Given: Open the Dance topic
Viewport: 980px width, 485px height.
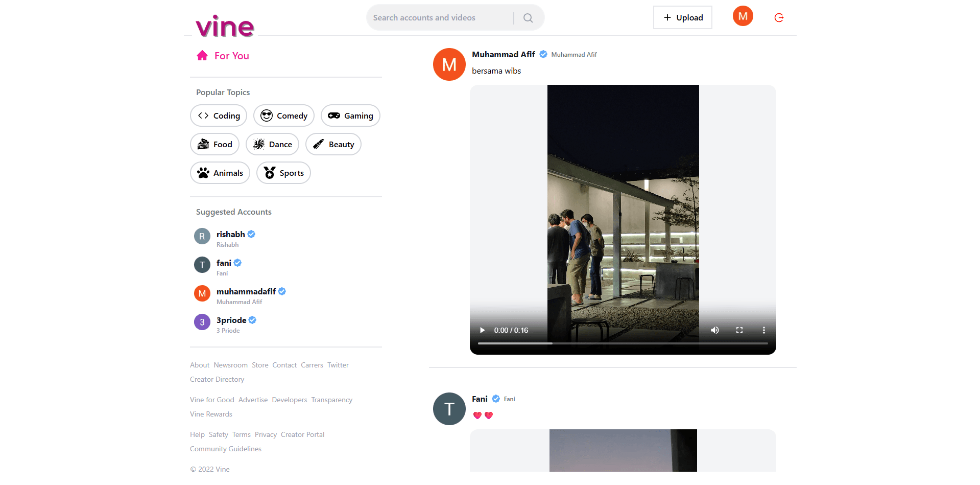Looking at the screenshot, I should tap(272, 144).
